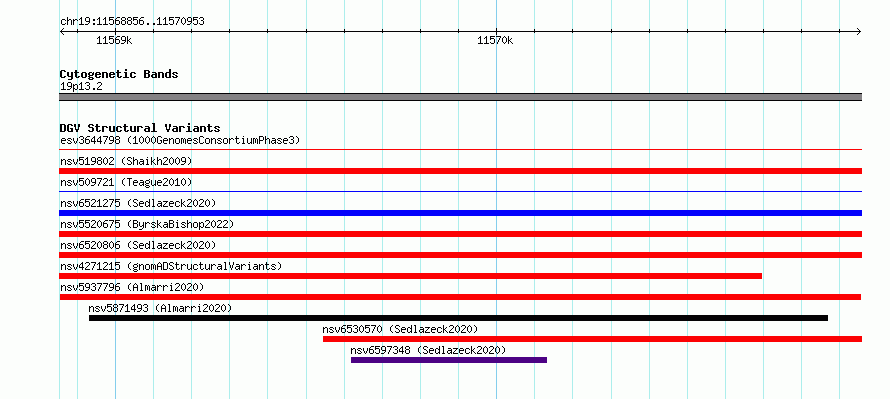Screen dimensions: 890x399
Task: Click the chr19:11568856..11570953 coordinates text
Action: tap(132, 22)
